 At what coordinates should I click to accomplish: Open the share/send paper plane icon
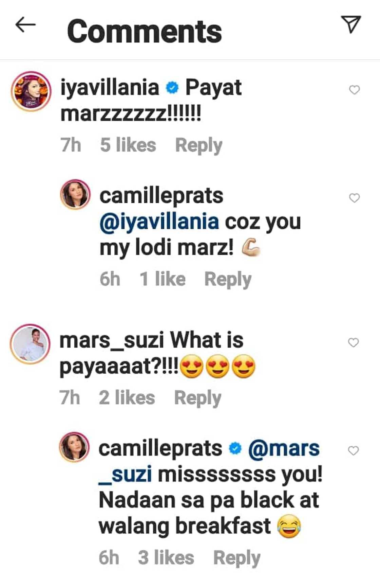tap(351, 24)
